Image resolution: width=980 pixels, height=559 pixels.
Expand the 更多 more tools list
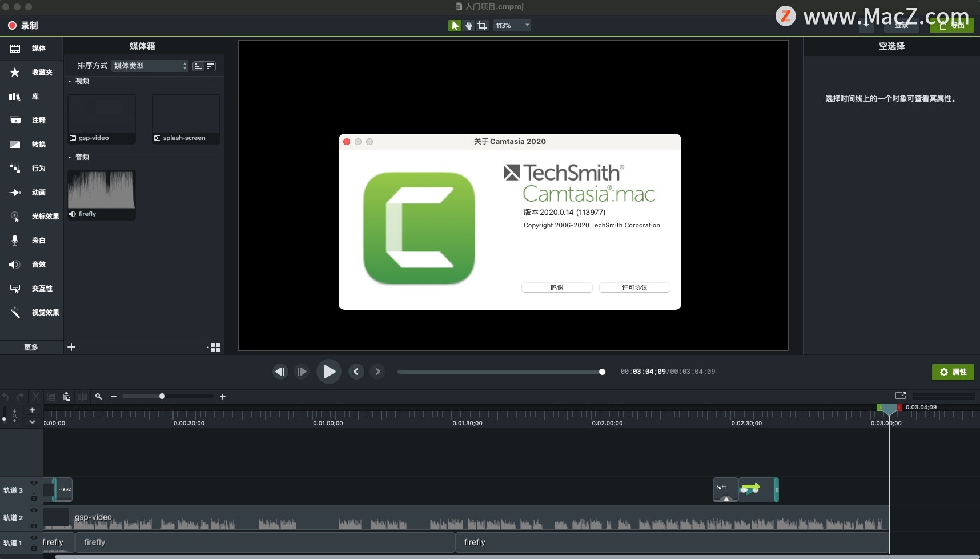pyautogui.click(x=31, y=347)
